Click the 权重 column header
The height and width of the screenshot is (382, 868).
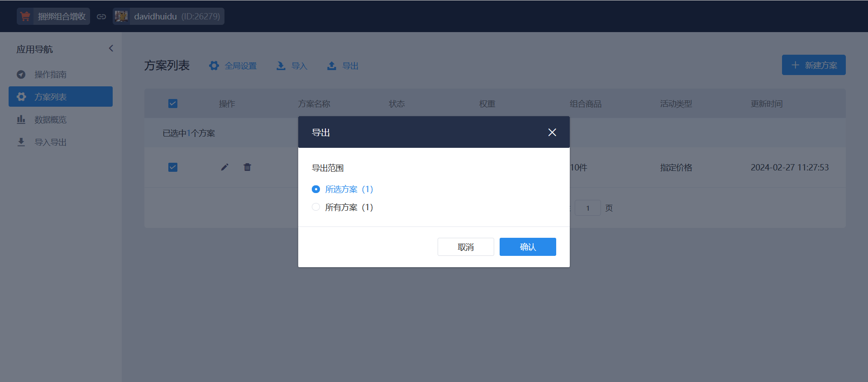pyautogui.click(x=487, y=104)
